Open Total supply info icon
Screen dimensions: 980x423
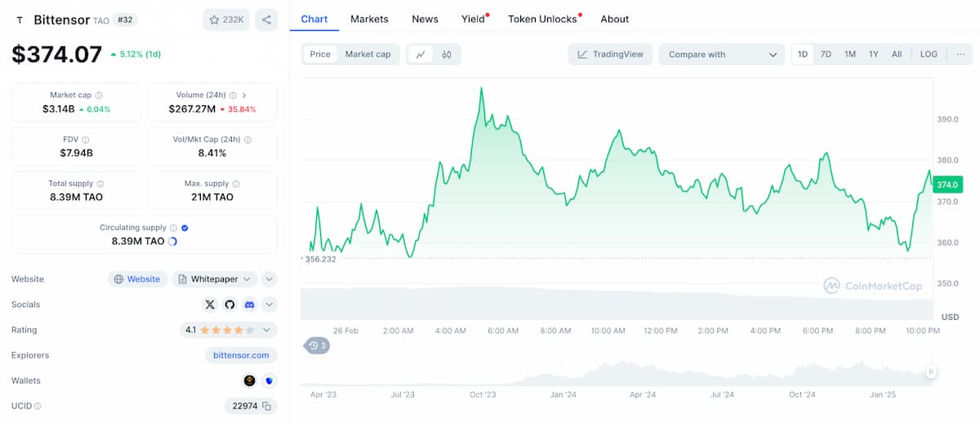100,184
